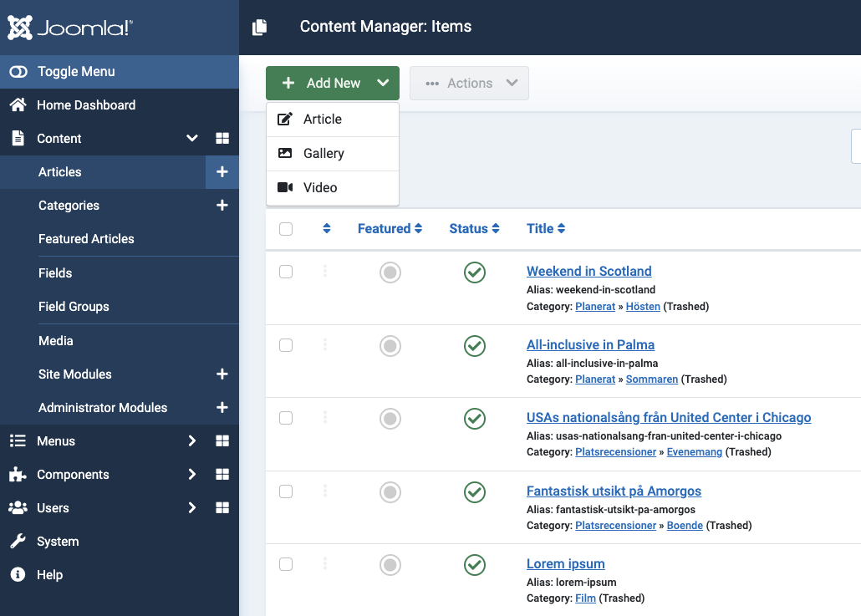
Task: Select Video in the Add New dropdown
Action: [320, 188]
